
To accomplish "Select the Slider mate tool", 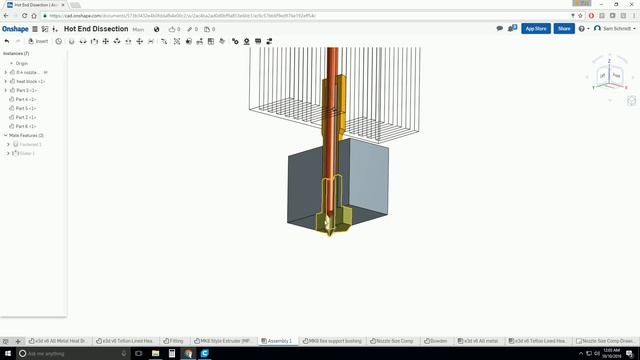I will (94, 41).
